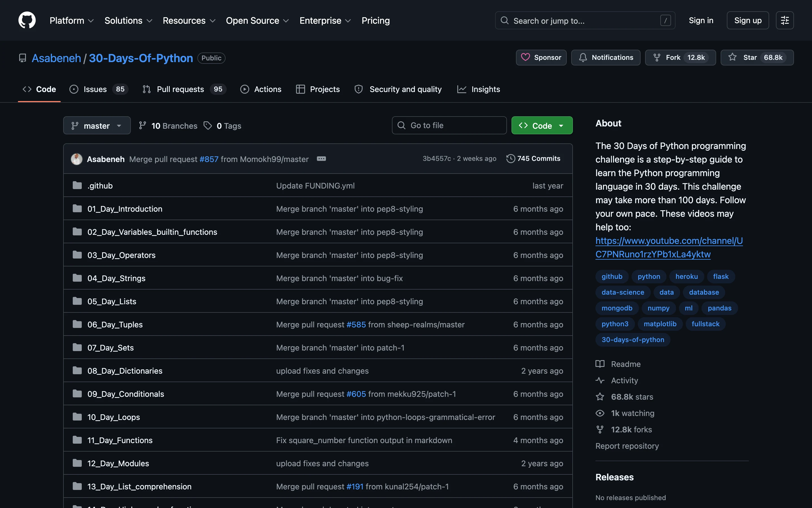
Task: Click the bell icon on Notifications
Action: pyautogui.click(x=583, y=58)
